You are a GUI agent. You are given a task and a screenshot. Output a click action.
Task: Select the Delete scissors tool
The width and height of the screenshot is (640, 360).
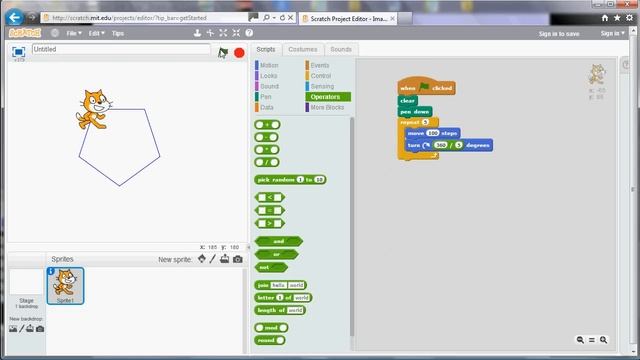210,33
